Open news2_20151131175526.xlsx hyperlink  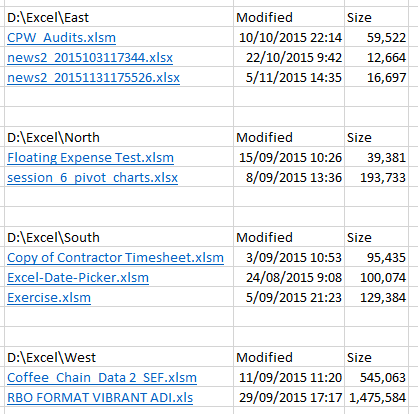93,78
